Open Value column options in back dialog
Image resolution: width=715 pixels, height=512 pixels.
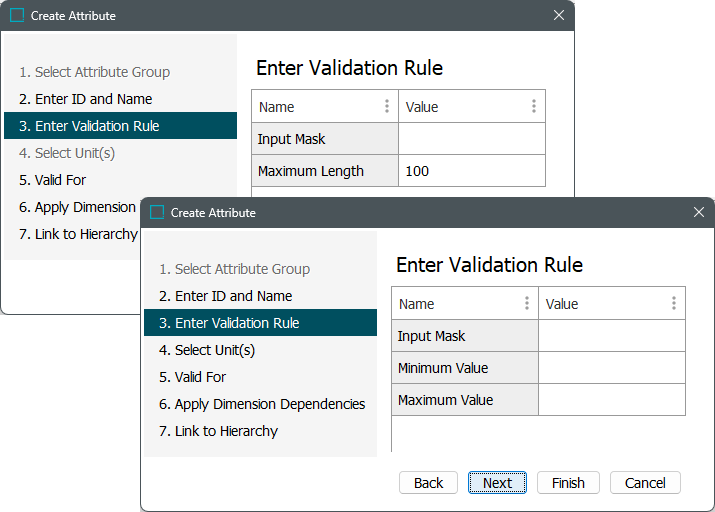[x=534, y=107]
